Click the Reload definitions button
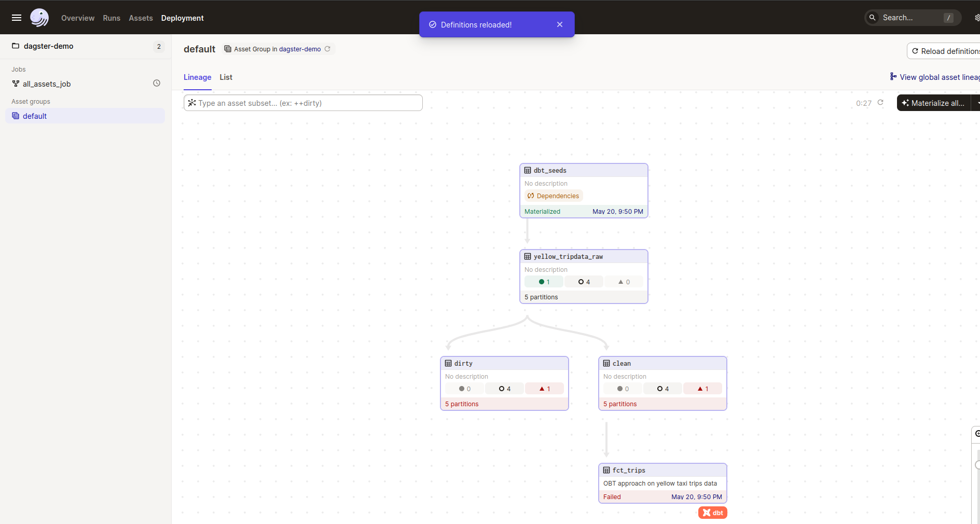980x524 pixels. click(944, 51)
